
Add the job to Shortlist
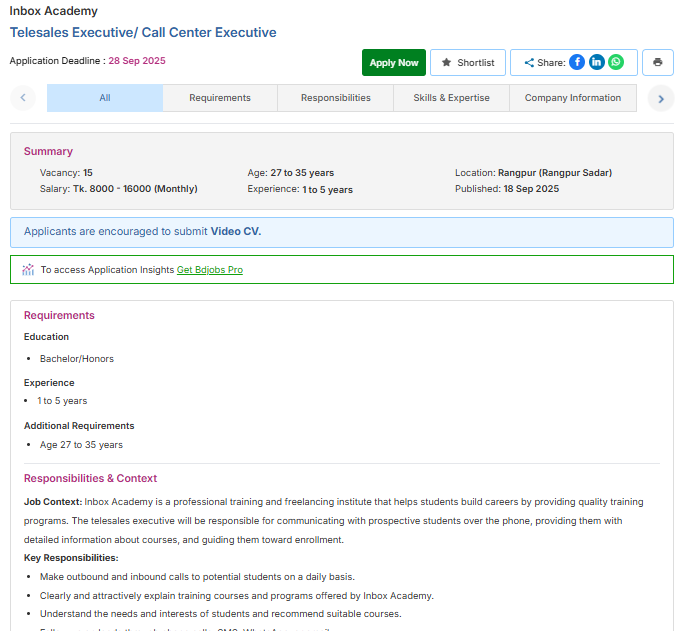(467, 62)
